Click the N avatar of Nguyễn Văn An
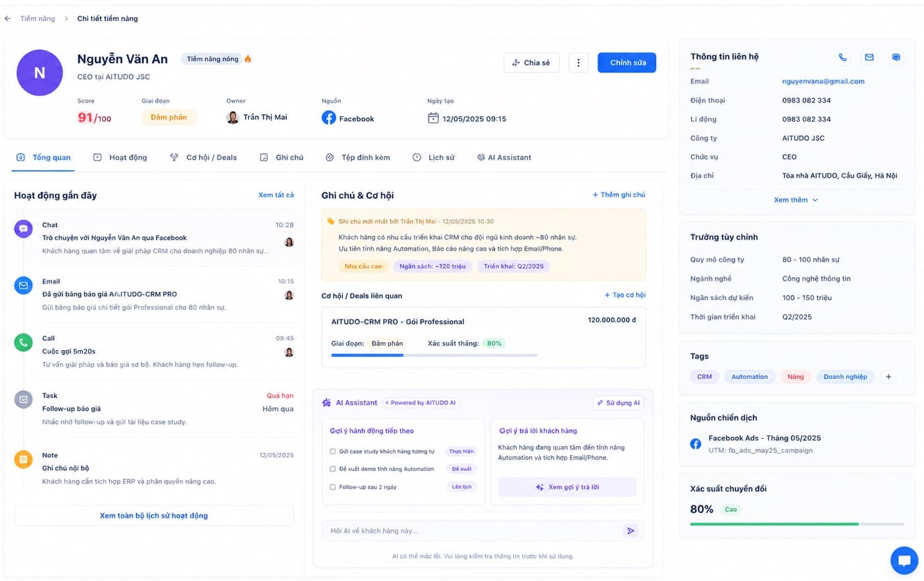The width and height of the screenshot is (924, 581). (39, 72)
